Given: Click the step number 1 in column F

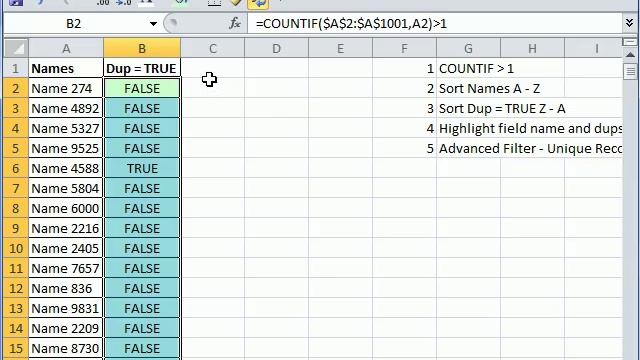Looking at the screenshot, I should 404,69.
